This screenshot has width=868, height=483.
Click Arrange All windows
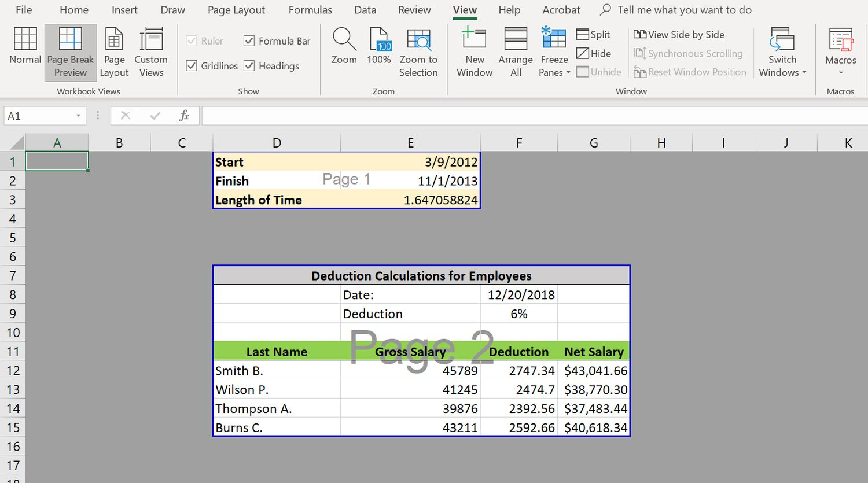pos(515,52)
